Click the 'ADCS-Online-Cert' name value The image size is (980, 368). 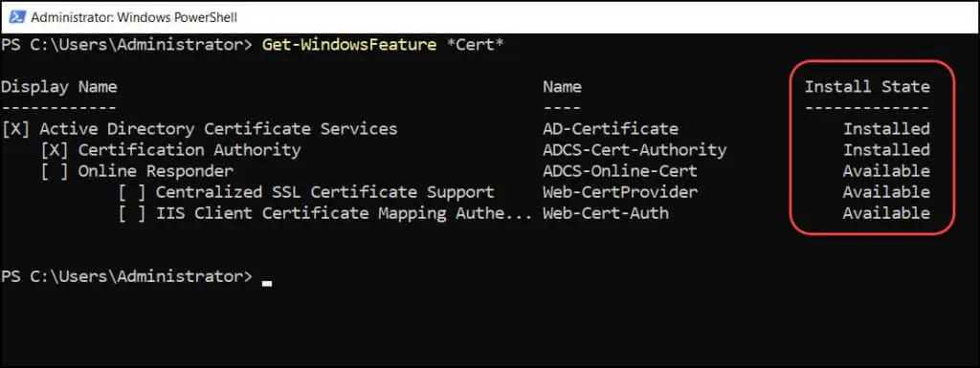click(620, 171)
